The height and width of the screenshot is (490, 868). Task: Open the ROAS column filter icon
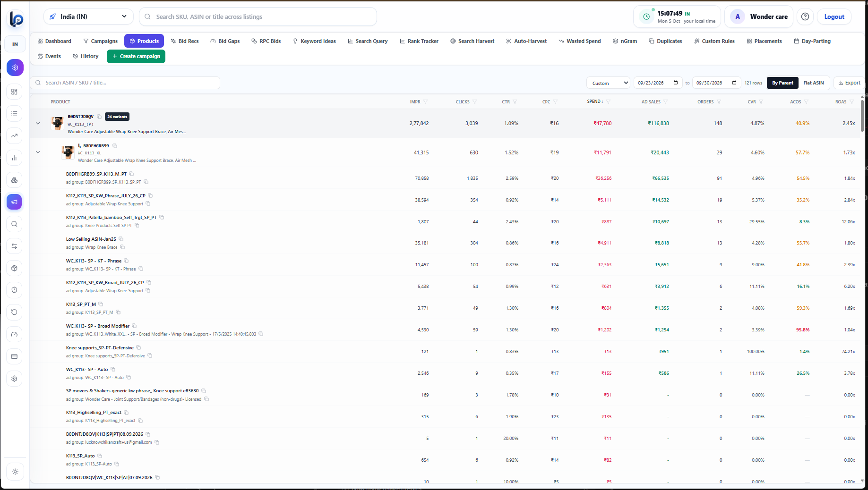[x=851, y=101]
